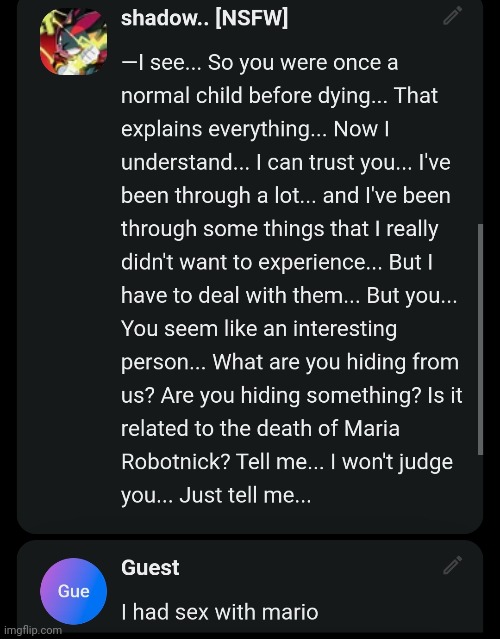Screen dimensions: 500x639
Task: Open the Guest gradient avatar circle
Action: pyautogui.click(x=73, y=591)
